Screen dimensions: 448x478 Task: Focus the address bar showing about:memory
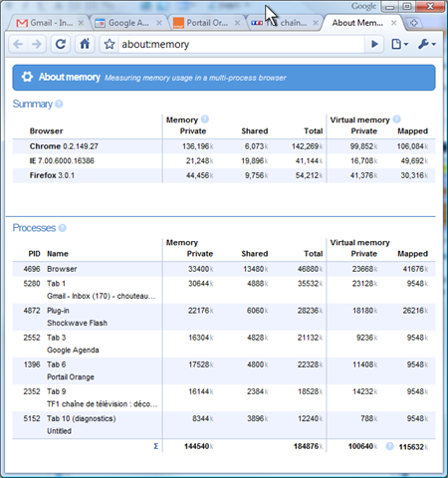pyautogui.click(x=242, y=44)
